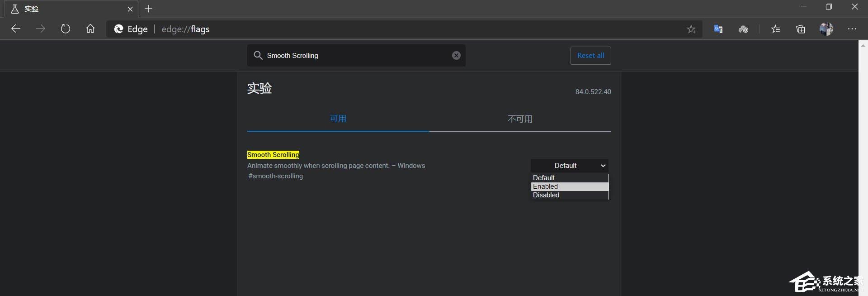Click the refresh page icon

coord(66,29)
